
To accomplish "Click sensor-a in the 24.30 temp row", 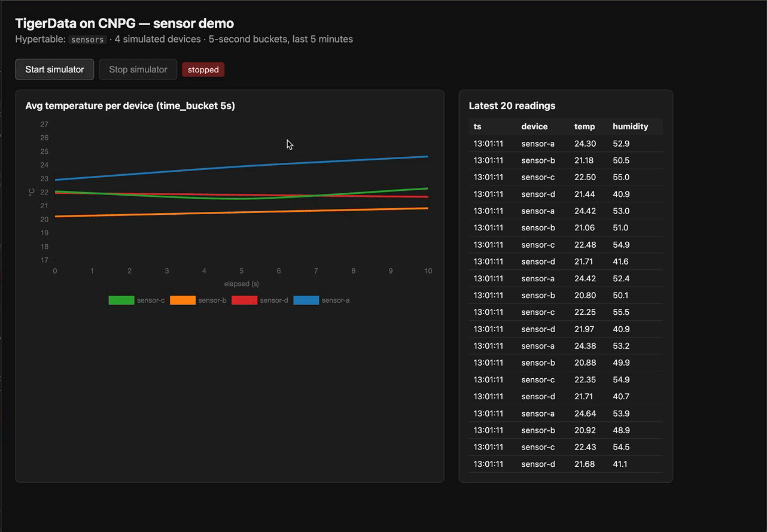I will (x=538, y=144).
